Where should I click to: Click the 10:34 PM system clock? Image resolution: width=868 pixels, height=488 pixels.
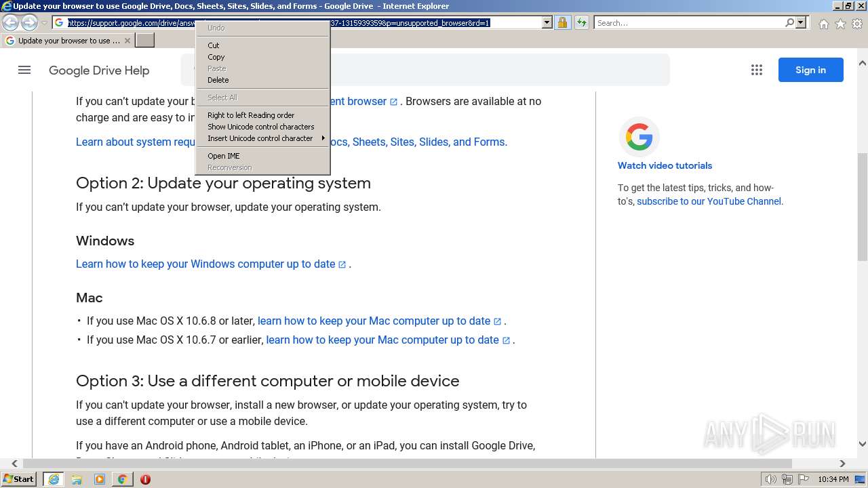(x=833, y=479)
